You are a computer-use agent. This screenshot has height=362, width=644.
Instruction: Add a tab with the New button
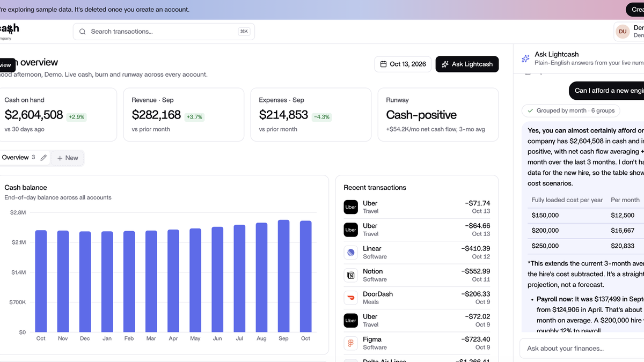68,158
